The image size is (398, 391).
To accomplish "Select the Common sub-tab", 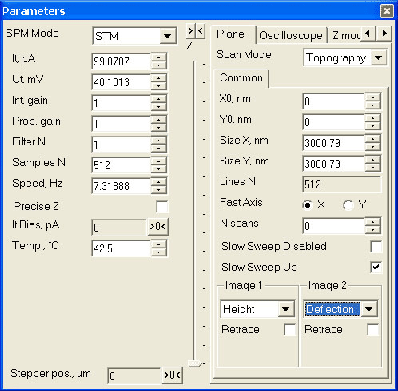I will point(241,78).
